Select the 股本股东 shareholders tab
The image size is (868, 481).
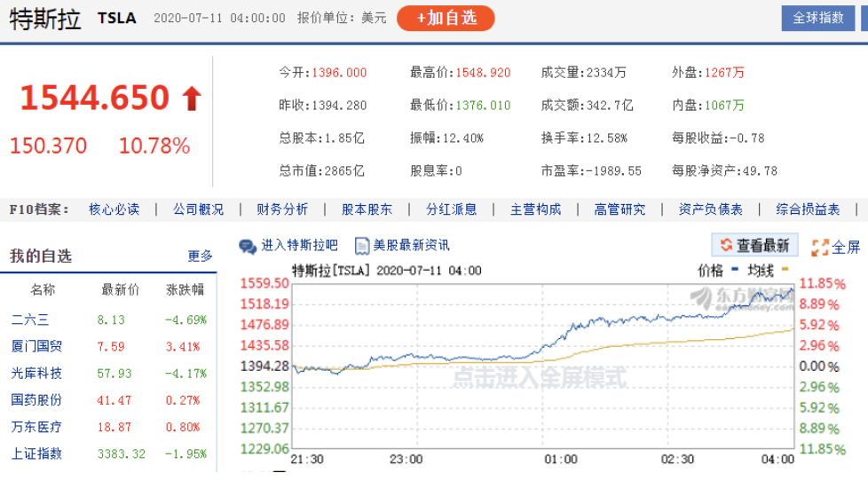[367, 209]
